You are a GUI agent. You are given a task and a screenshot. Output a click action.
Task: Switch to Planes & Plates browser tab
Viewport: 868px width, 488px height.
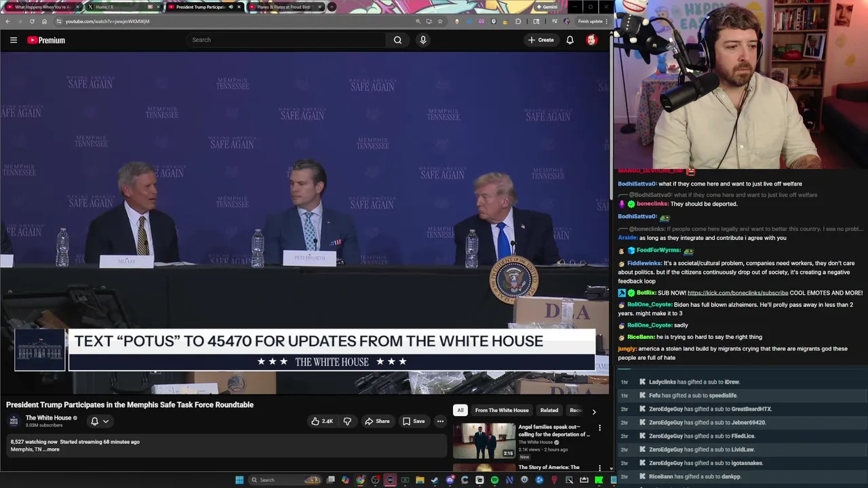tap(284, 7)
